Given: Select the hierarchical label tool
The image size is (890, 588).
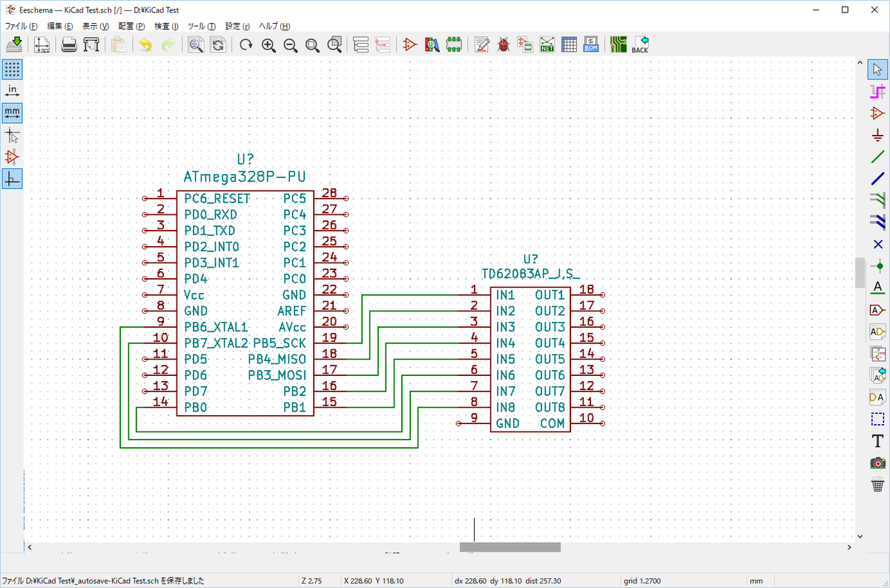Looking at the screenshot, I should click(x=878, y=331).
